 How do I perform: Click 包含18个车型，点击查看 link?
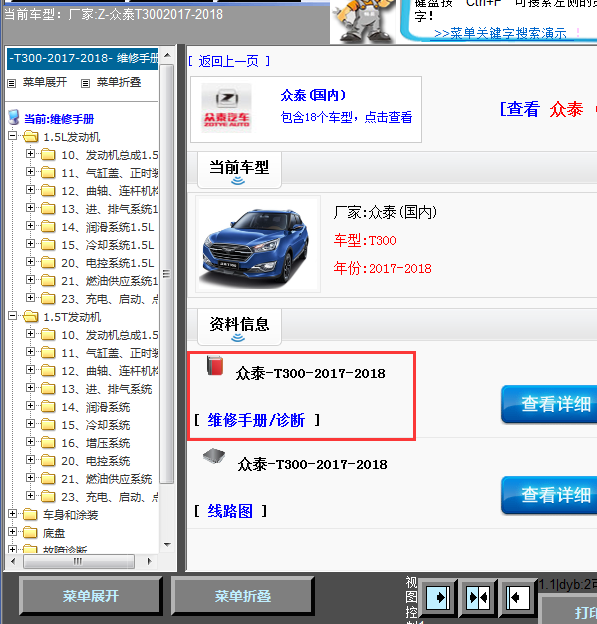(346, 117)
